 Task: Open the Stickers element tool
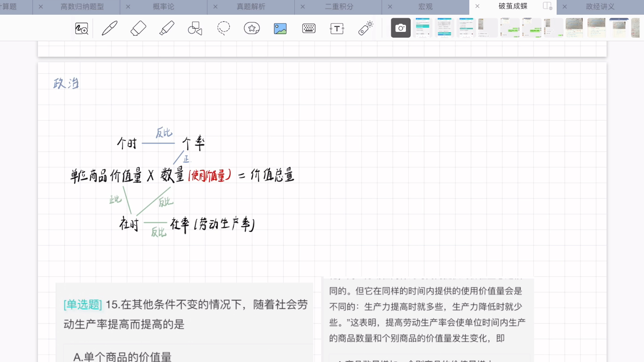point(251,28)
